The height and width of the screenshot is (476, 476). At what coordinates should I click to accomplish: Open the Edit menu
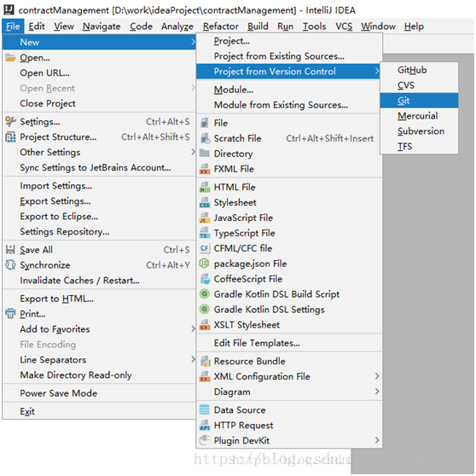coord(37,26)
